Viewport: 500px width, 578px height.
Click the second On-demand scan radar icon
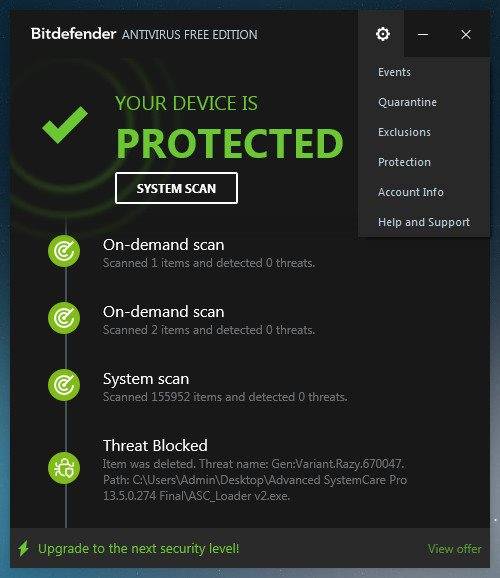point(64,318)
